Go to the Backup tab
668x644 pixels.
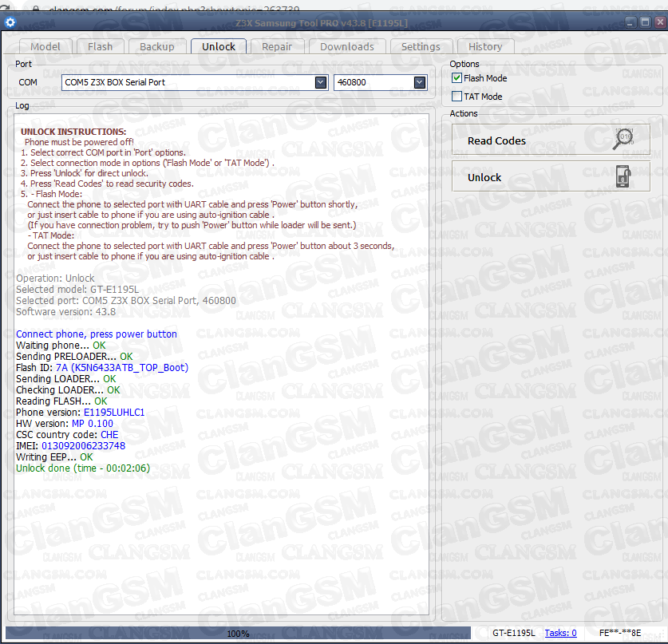click(157, 46)
